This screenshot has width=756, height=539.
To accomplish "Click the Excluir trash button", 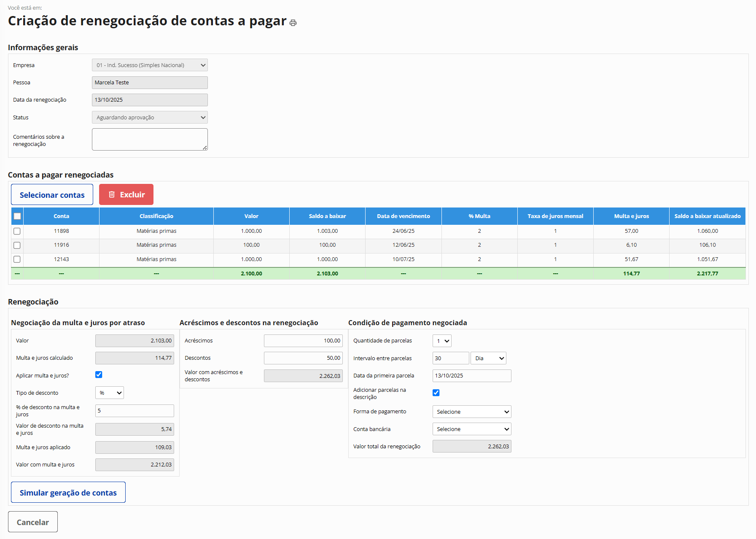I will [x=126, y=194].
